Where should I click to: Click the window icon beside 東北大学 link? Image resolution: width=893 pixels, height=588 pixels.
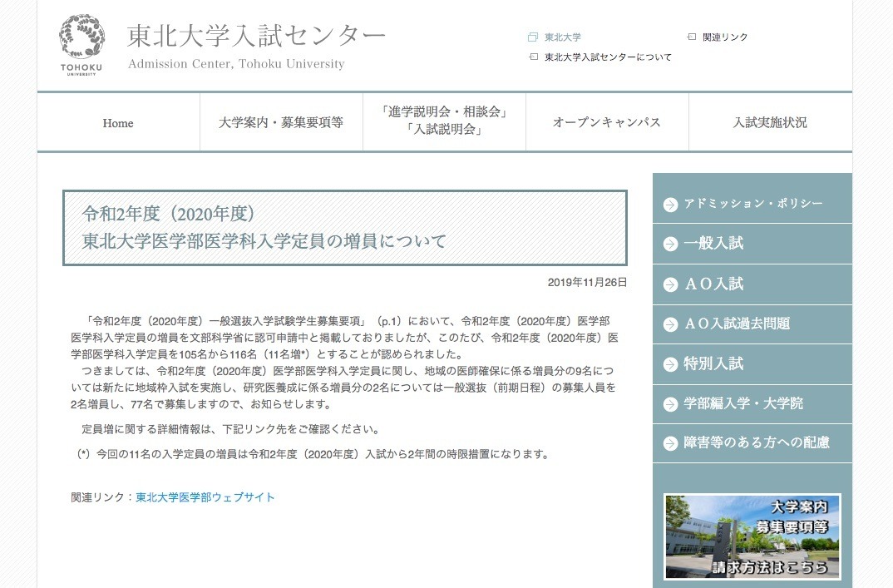(532, 37)
